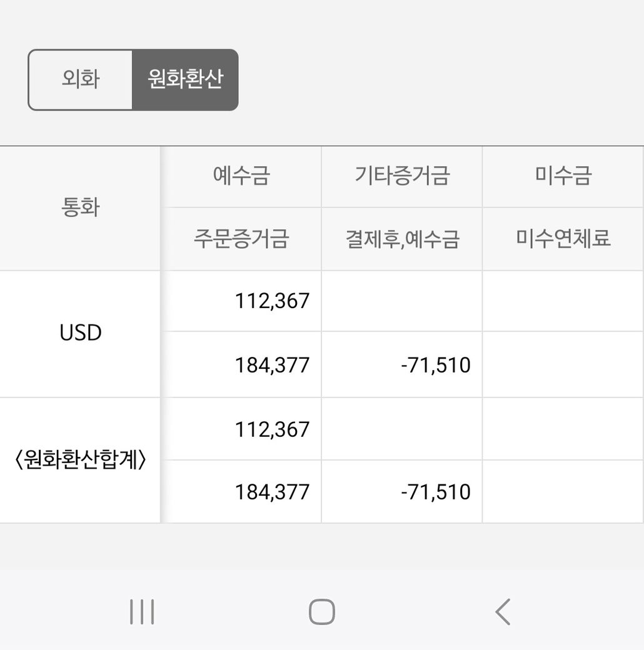Tap the 주문증거금 sub-header
This screenshot has height=650, width=644.
tap(241, 239)
